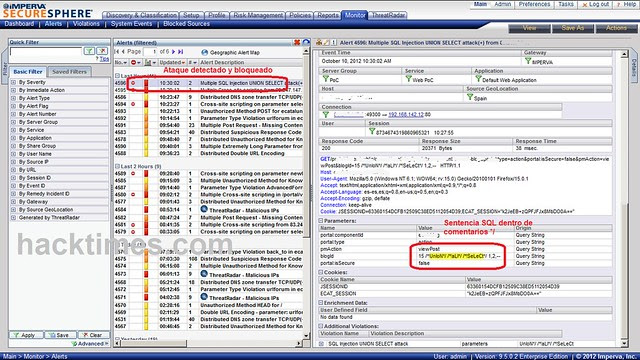Viewport: 640px width, 360px height.
Task: Open the Geographic Alert Map globe icon
Action: [x=204, y=52]
